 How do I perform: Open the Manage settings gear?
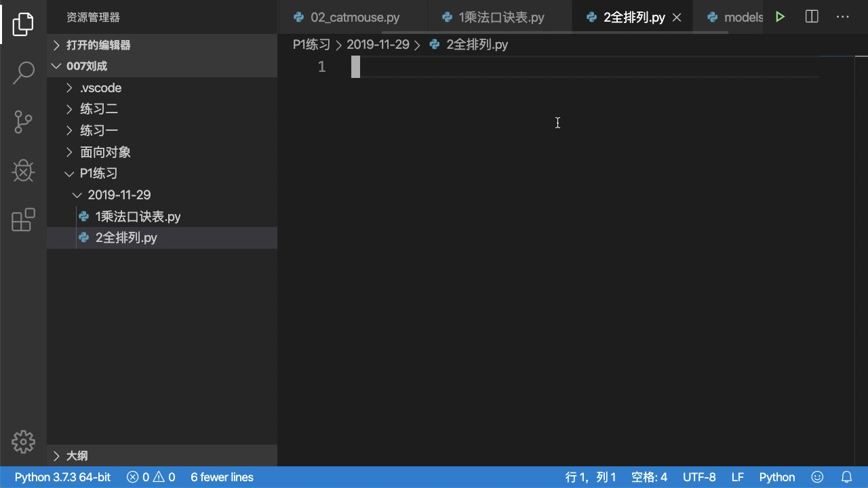coord(23,441)
